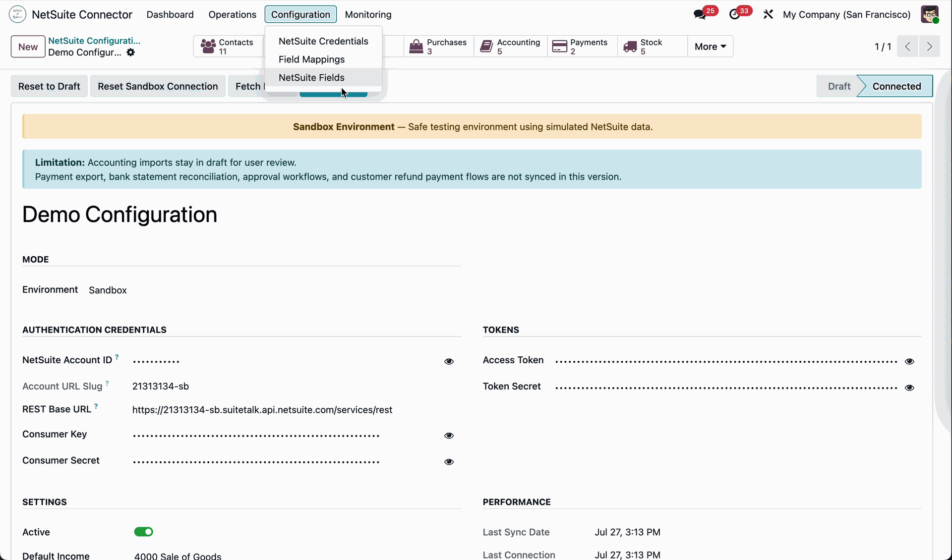Click the Account URL Slug value 21313134-sb
Viewport: 952px width, 560px height.
click(161, 386)
